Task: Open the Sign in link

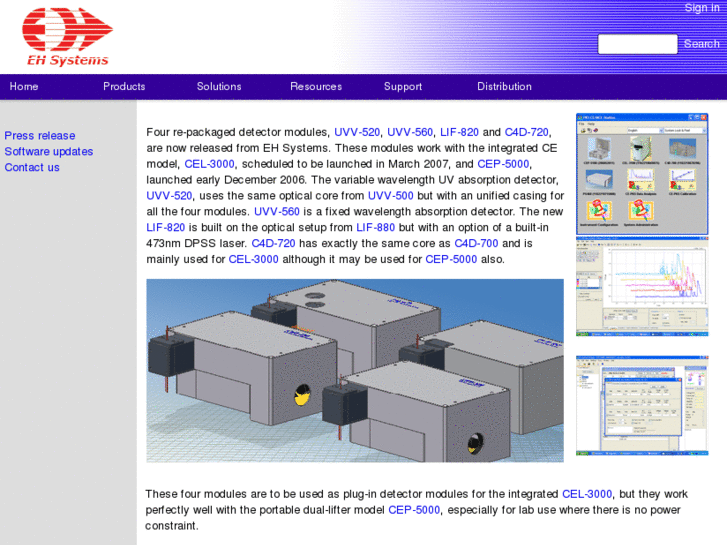Action: (x=702, y=8)
